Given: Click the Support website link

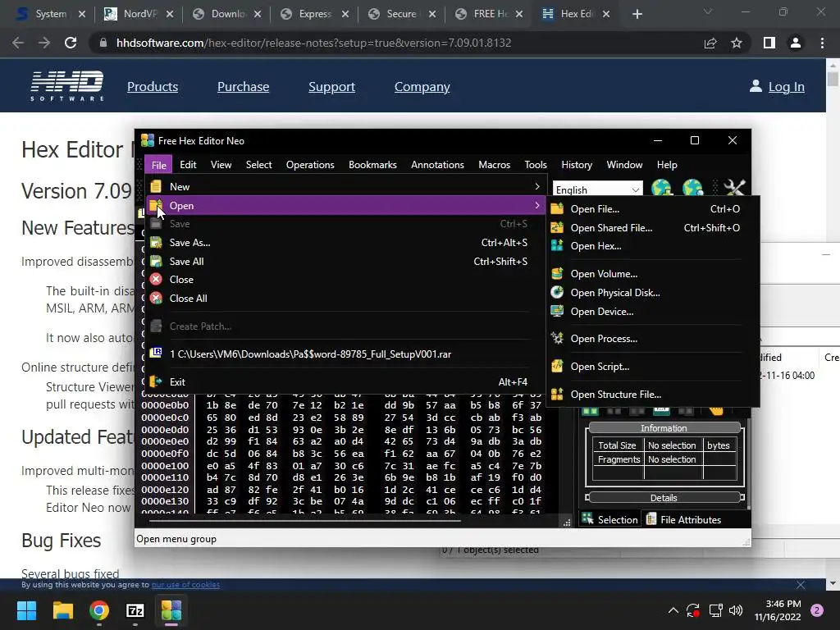Looking at the screenshot, I should [x=331, y=87].
